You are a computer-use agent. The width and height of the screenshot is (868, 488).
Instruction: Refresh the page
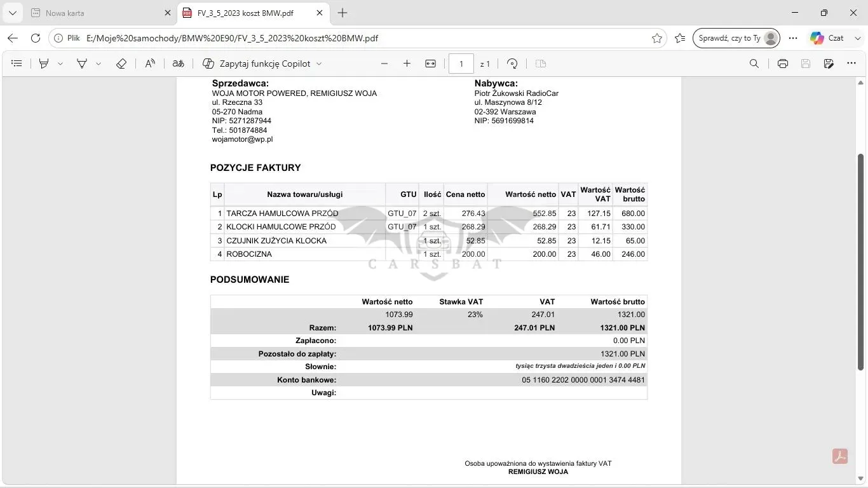(36, 38)
